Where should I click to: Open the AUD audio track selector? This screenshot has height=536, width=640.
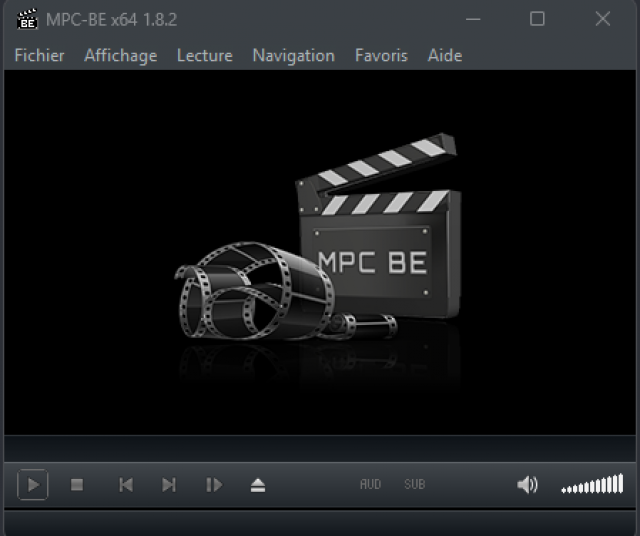click(x=370, y=485)
